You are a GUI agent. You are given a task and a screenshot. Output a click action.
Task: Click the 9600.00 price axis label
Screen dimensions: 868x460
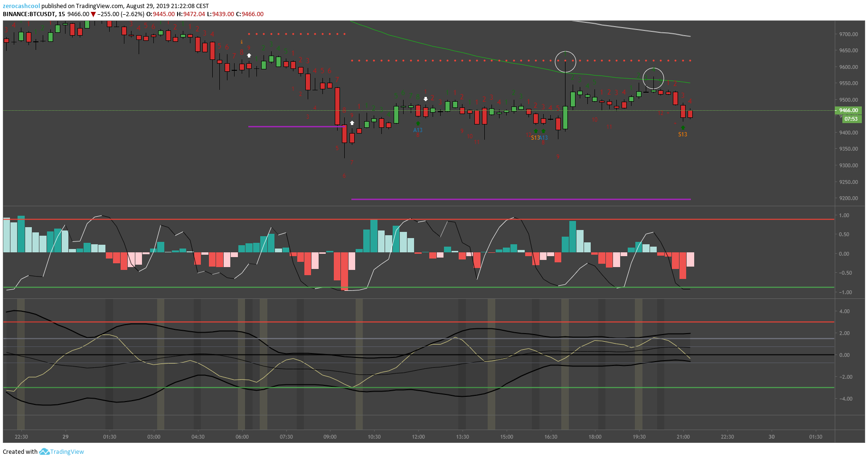coord(849,67)
